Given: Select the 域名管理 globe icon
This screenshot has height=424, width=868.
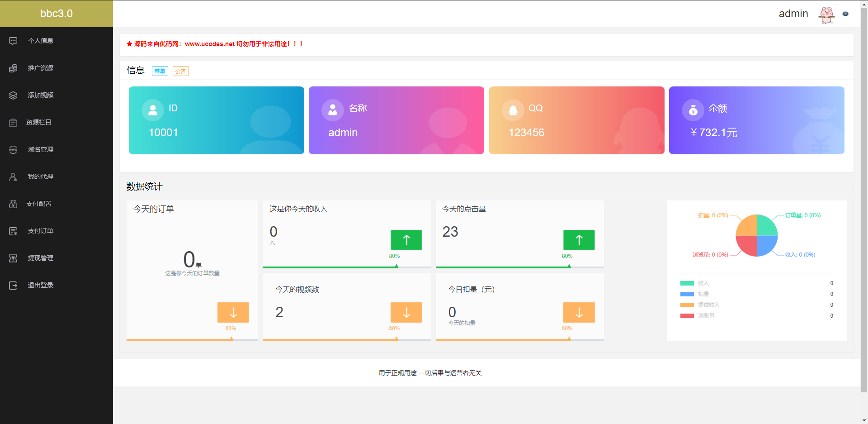Looking at the screenshot, I should 13,149.
